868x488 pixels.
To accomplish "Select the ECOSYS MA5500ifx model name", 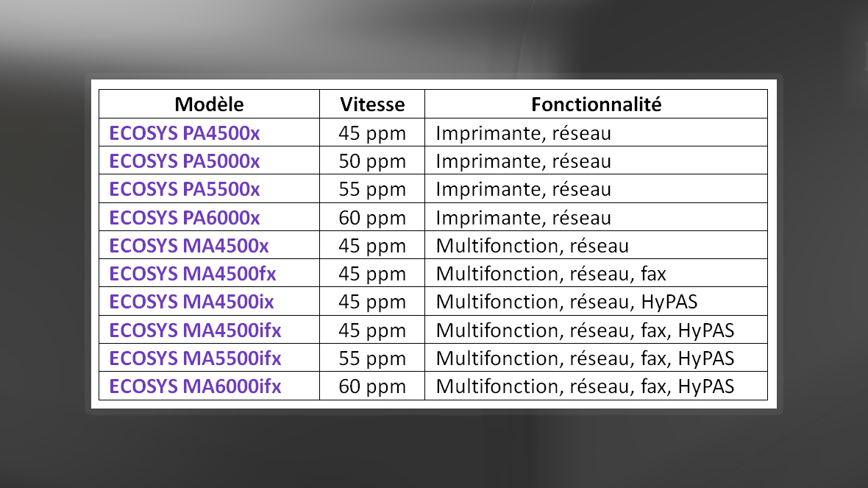I will pyautogui.click(x=196, y=358).
